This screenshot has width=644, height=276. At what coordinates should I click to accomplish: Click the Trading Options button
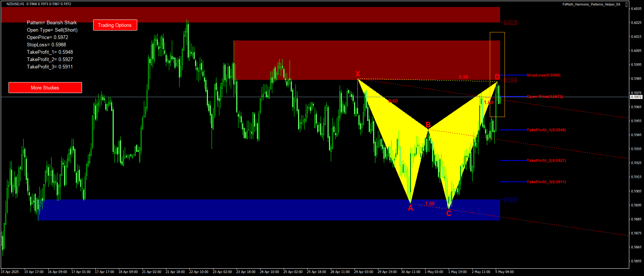click(x=115, y=25)
